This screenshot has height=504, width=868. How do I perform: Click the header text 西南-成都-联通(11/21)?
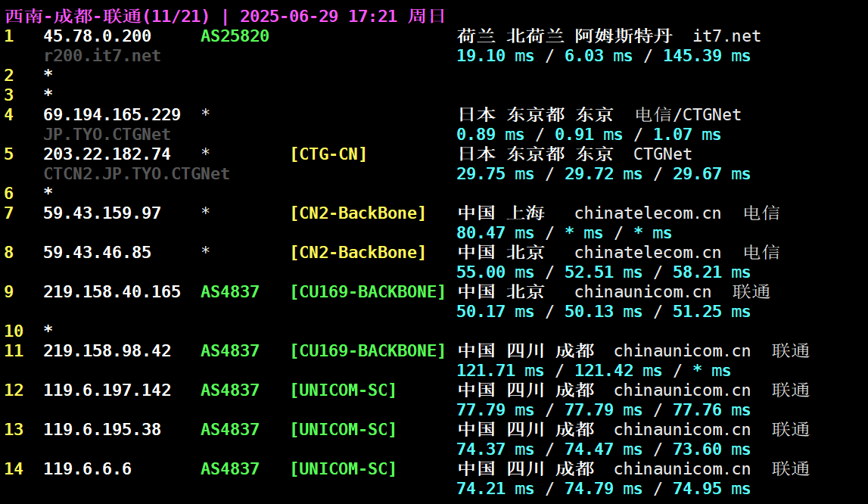point(107,16)
